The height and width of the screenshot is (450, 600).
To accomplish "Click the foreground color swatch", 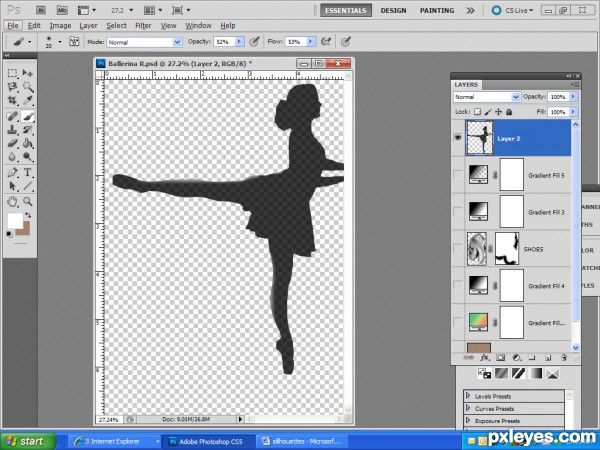I will click(x=15, y=221).
